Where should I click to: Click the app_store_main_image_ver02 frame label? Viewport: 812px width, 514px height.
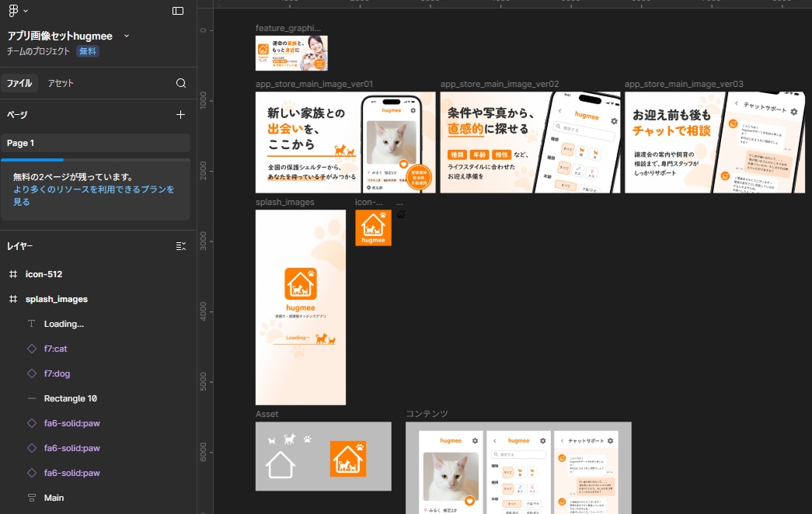pos(499,84)
